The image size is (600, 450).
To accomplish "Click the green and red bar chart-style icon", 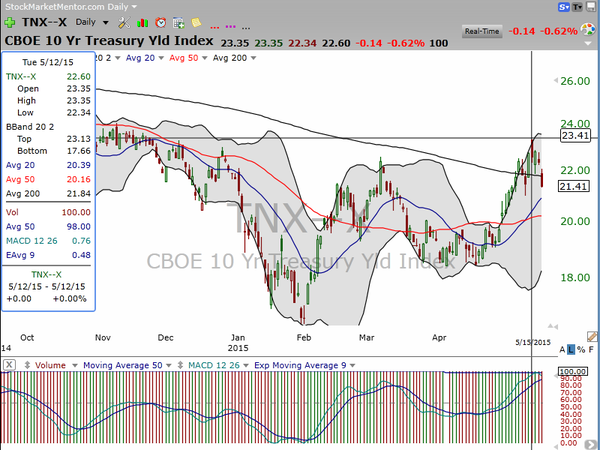I will tap(142, 23).
